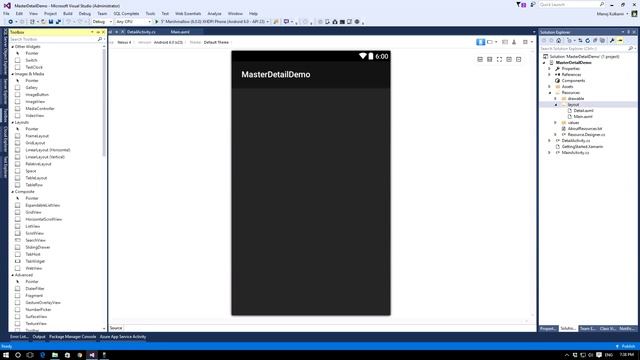The height and width of the screenshot is (360, 640).
Task: Select Switch widget in Toolbox
Action: tap(31, 60)
